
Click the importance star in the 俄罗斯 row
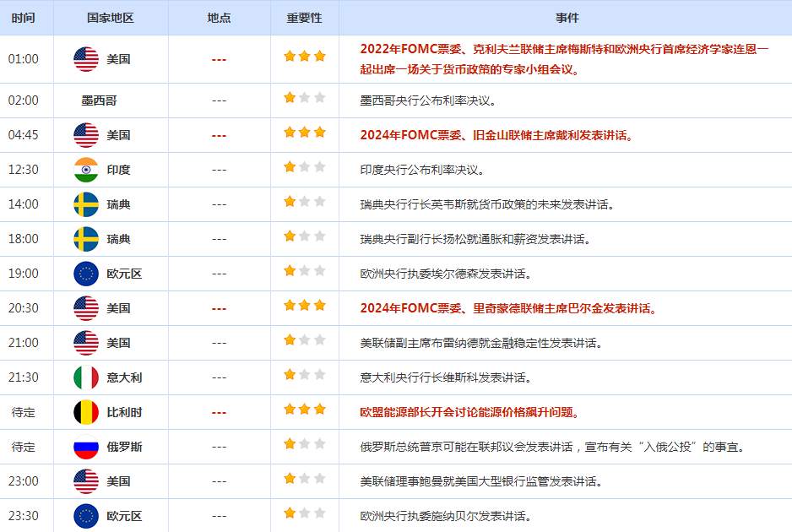click(305, 444)
